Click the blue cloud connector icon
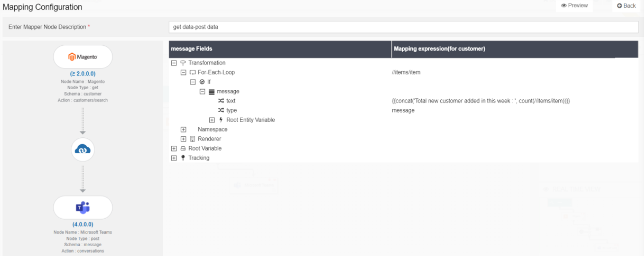 [x=83, y=150]
